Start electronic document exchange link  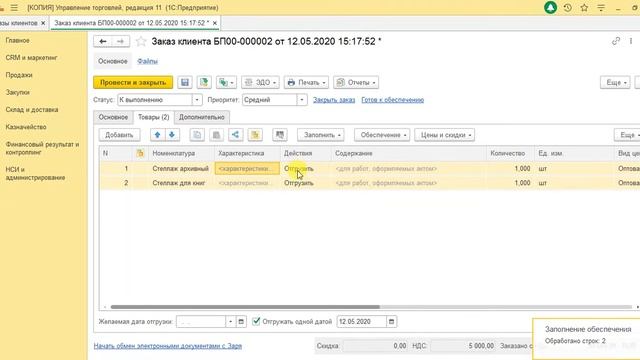pos(168,346)
